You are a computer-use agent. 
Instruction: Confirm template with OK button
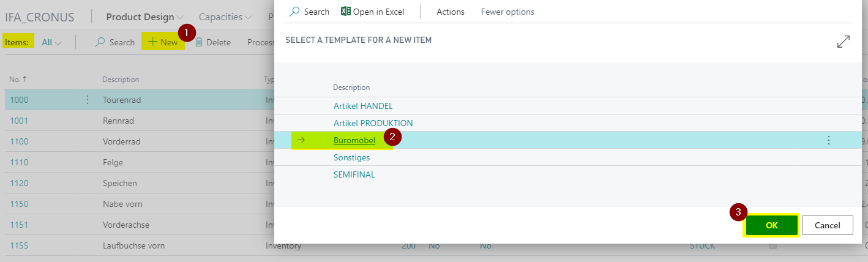coord(771,225)
